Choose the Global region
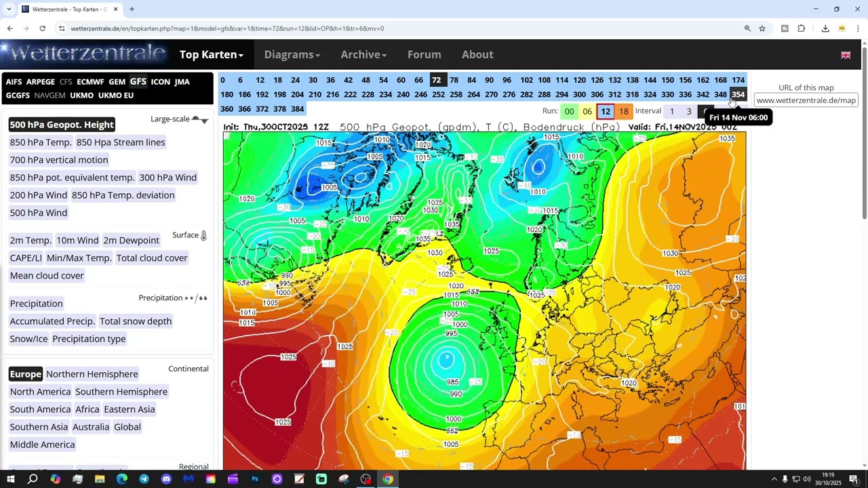 point(127,427)
